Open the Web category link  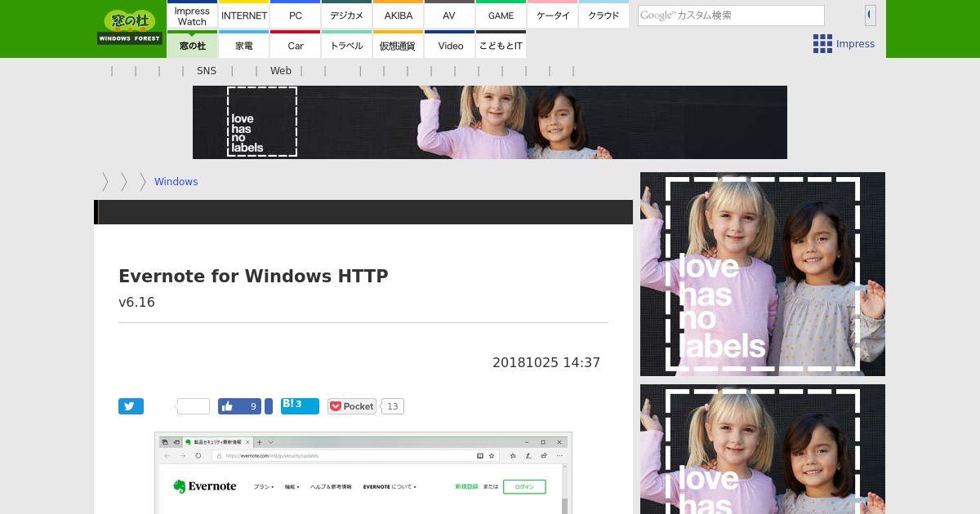pyautogui.click(x=281, y=71)
